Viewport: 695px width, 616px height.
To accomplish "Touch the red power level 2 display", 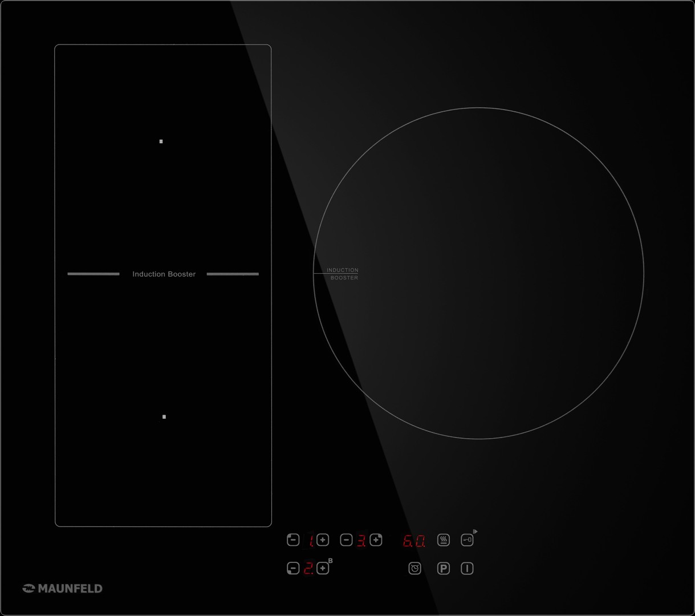I will click(308, 569).
